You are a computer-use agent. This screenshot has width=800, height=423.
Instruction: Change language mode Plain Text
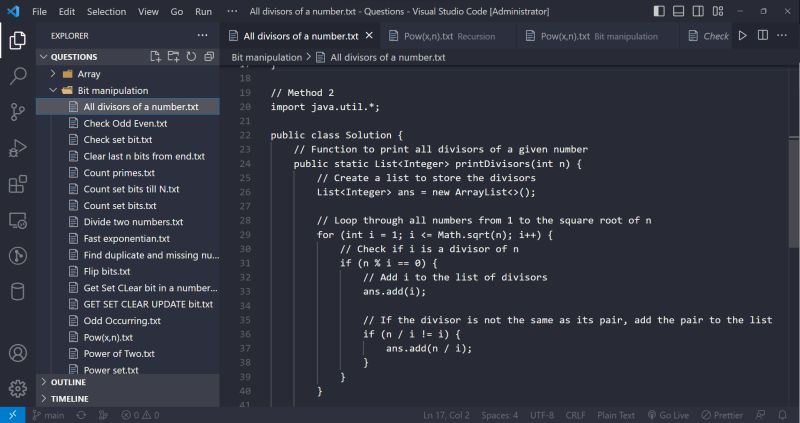[616, 415]
